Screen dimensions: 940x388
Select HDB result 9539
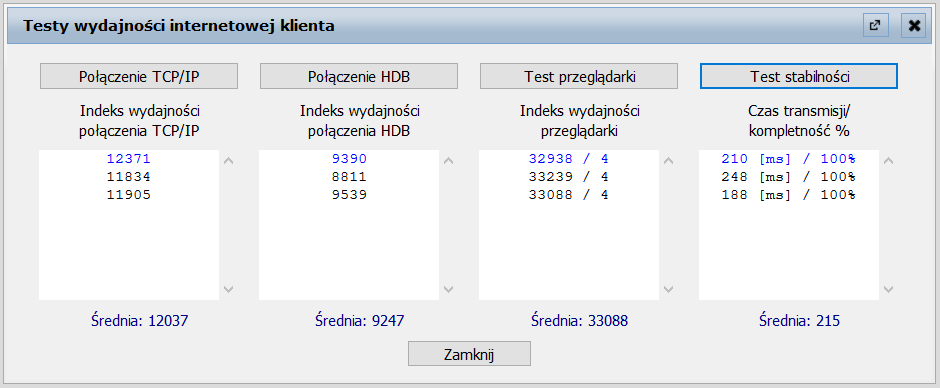point(349,195)
